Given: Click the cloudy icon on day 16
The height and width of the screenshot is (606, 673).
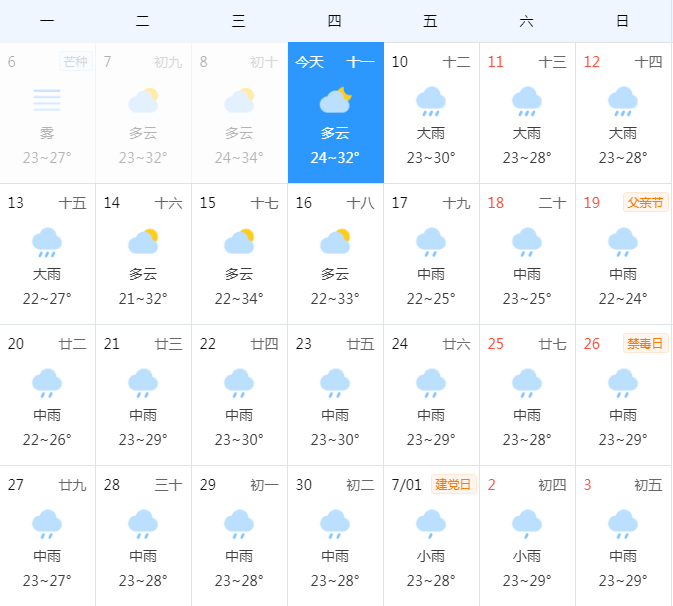Looking at the screenshot, I should coord(336,241).
